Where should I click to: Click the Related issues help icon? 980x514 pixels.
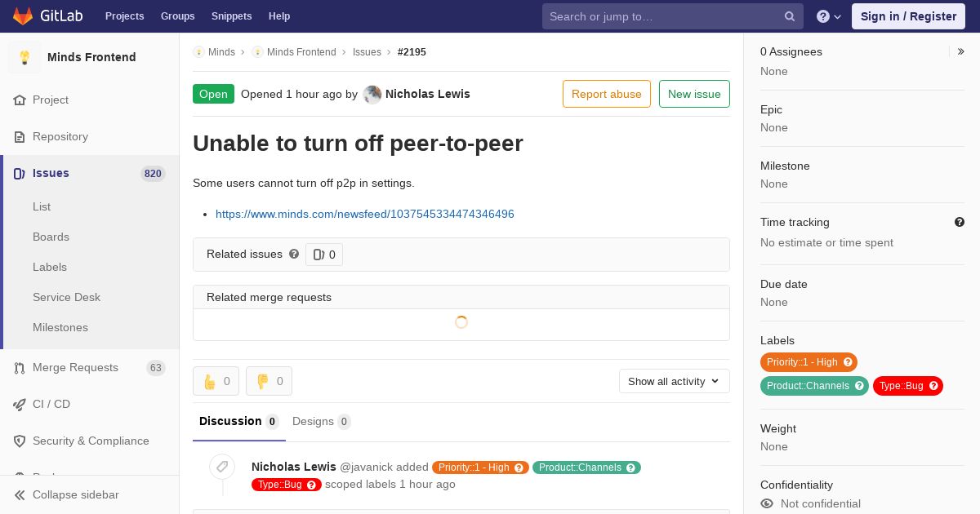(294, 254)
